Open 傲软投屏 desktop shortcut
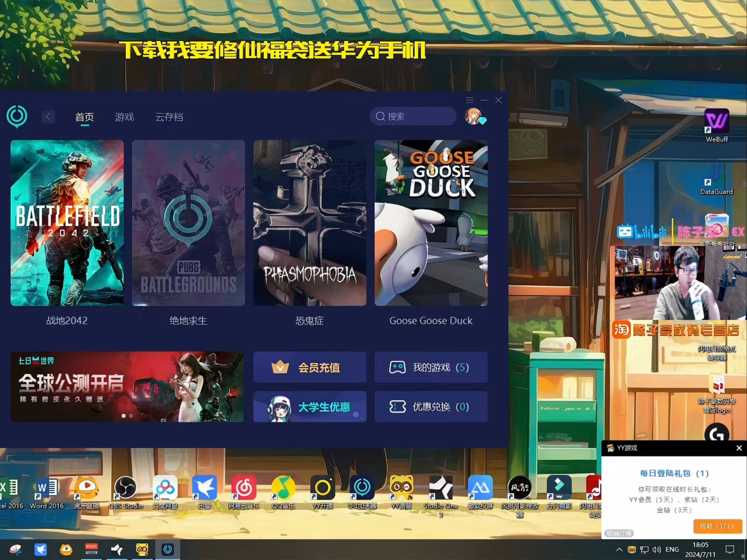 click(x=480, y=492)
